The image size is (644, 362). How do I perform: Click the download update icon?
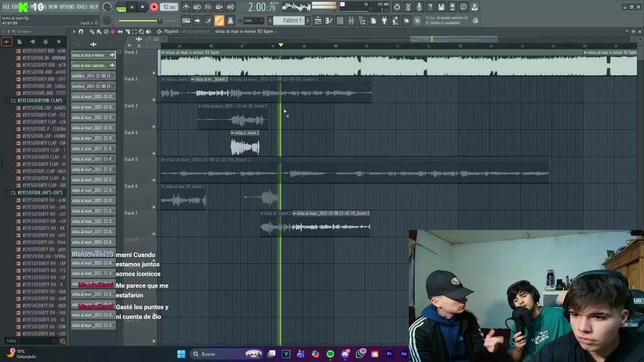tap(474, 7)
